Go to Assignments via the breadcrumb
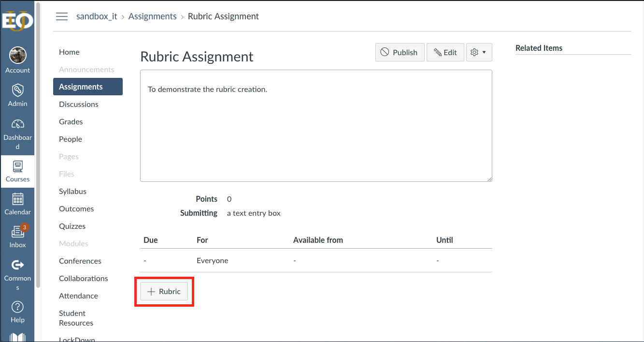The width and height of the screenshot is (644, 342). [152, 16]
